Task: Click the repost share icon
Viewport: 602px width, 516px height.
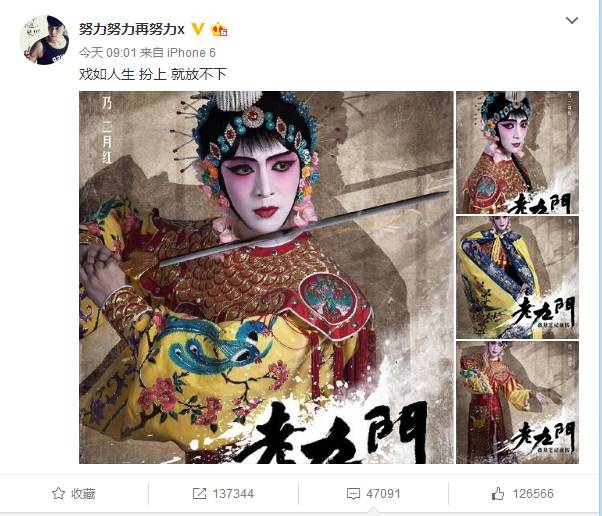Action: 199,493
